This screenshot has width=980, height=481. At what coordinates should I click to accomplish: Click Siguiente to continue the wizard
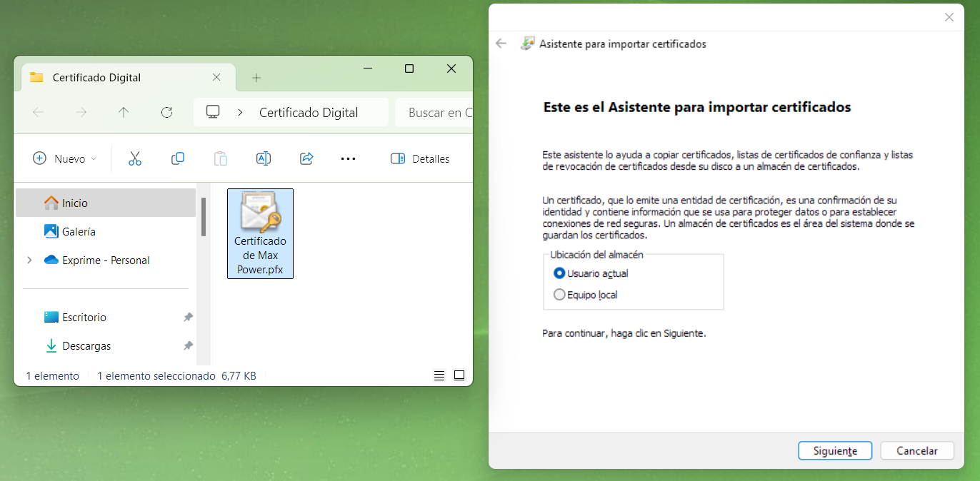point(835,451)
